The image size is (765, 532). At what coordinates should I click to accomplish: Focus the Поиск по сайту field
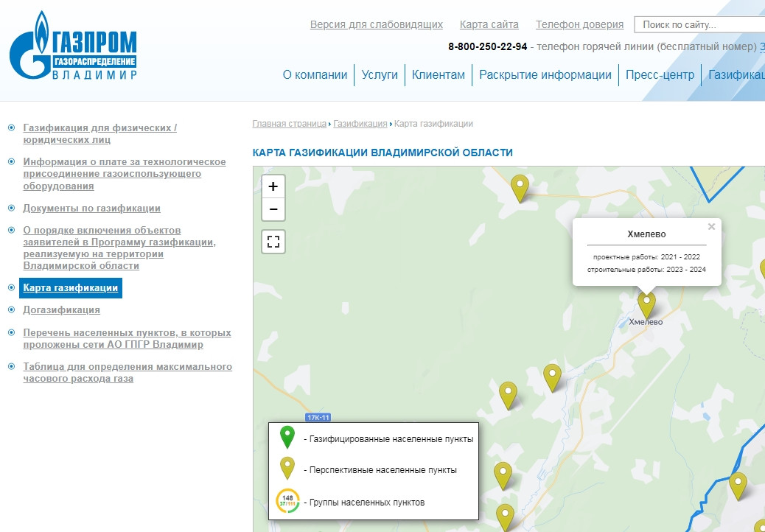[699, 24]
